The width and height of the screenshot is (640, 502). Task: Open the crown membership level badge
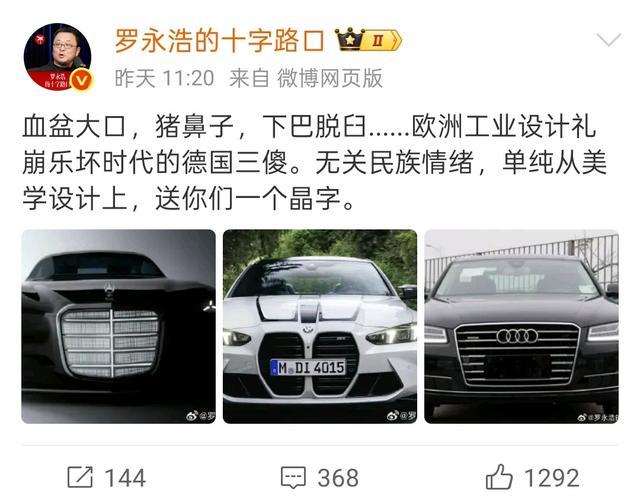pyautogui.click(x=368, y=40)
